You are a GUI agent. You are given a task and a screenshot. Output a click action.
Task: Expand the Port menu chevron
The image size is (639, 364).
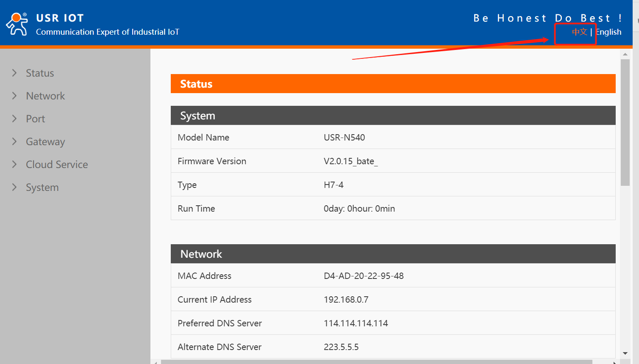14,119
